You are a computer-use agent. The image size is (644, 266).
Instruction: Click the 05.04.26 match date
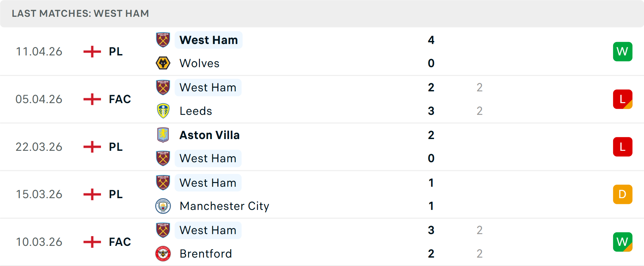(x=39, y=99)
